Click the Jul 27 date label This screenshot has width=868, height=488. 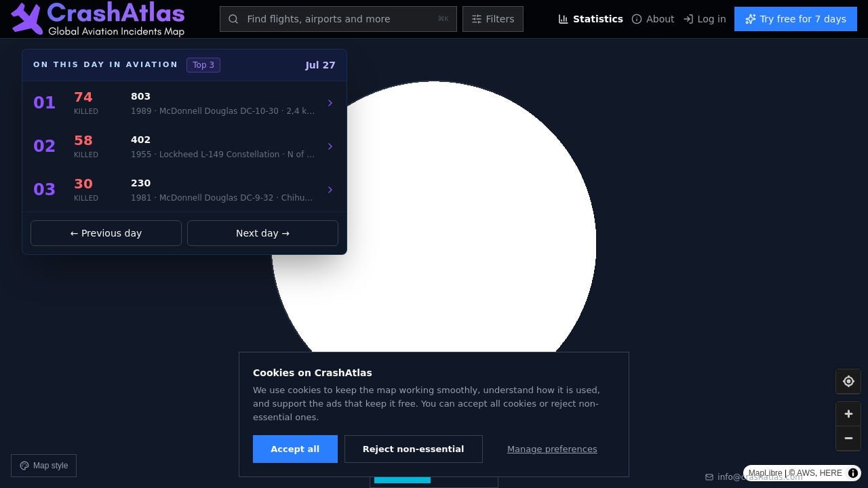pos(320,65)
